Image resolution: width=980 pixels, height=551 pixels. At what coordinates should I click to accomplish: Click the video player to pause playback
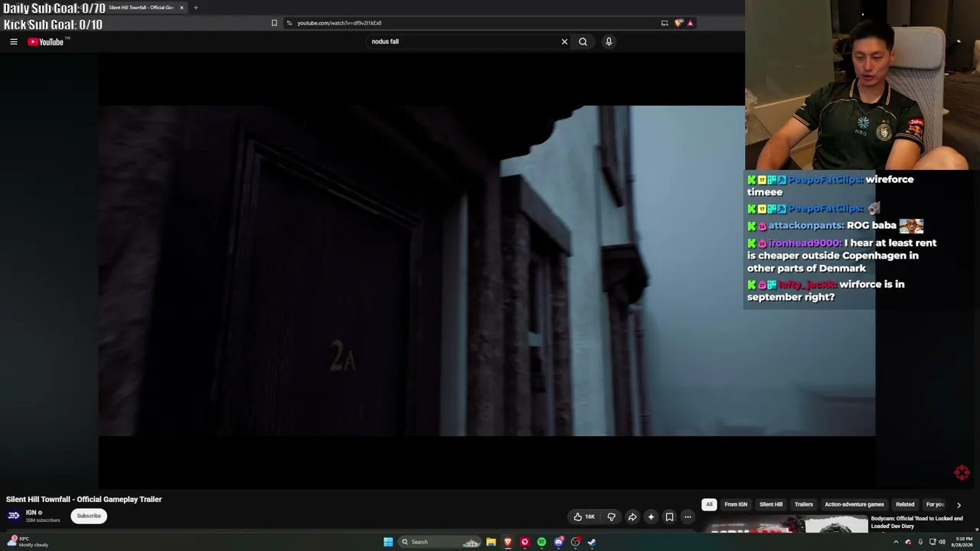click(487, 271)
